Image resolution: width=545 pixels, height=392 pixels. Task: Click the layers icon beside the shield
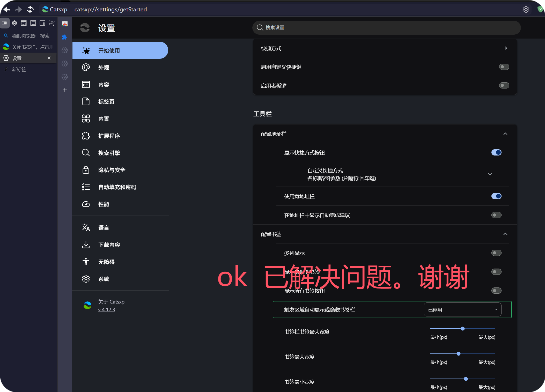(x=526, y=10)
